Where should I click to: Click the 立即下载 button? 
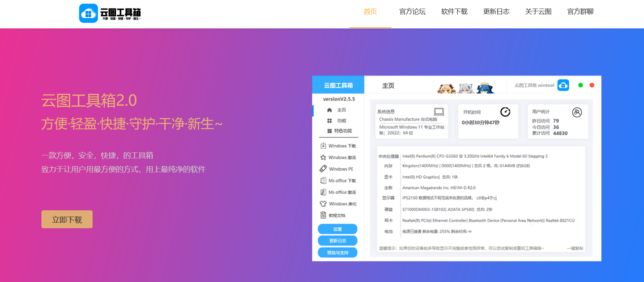click(67, 219)
